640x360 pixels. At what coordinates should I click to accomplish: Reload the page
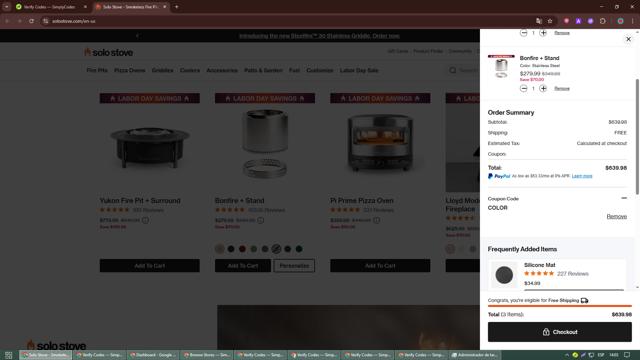coord(31,21)
